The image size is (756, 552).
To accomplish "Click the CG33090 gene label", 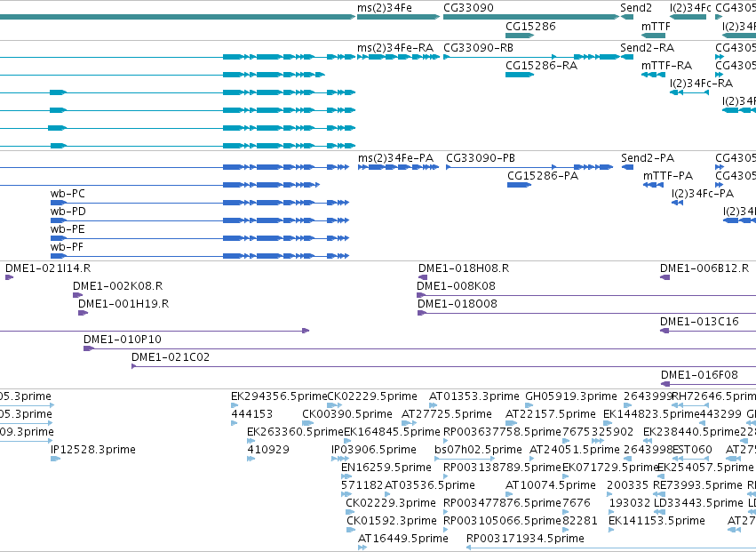I will click(x=468, y=8).
